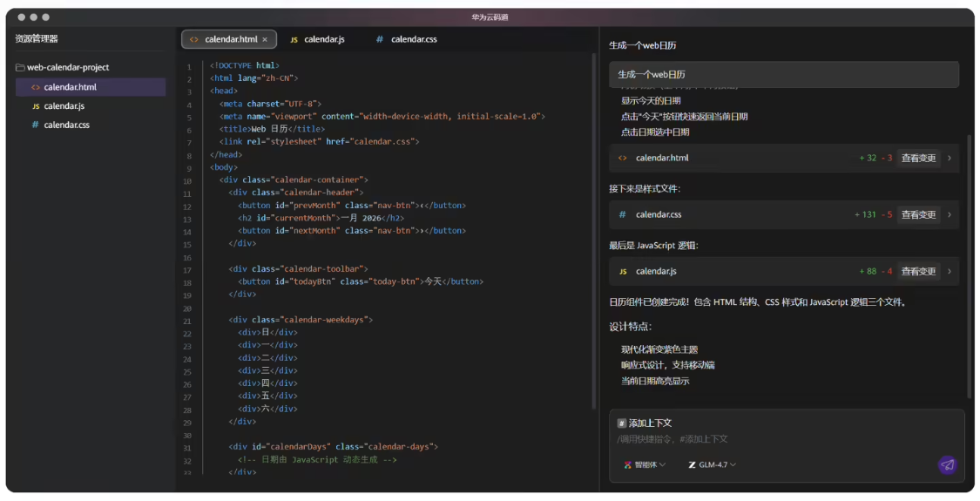This screenshot has width=980, height=501.
Task: Click the 响应式设计，支持移动端 list item
Action: point(667,365)
